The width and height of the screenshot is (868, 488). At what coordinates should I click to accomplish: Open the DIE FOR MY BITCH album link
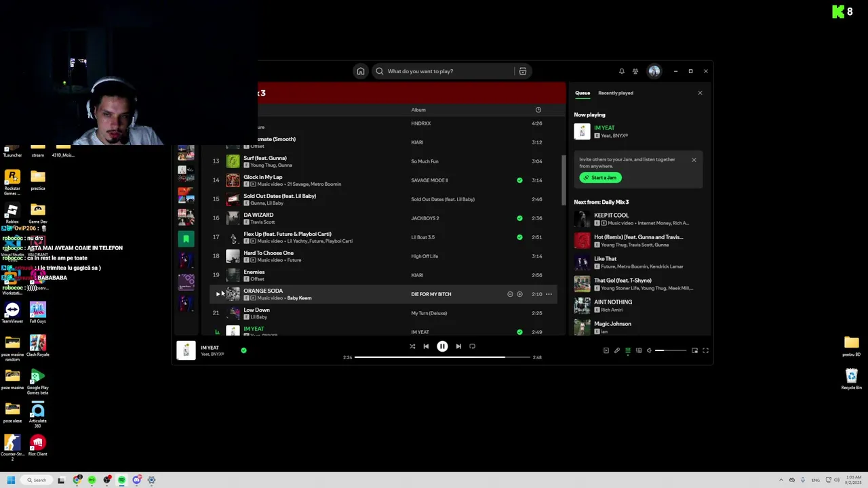(x=431, y=294)
